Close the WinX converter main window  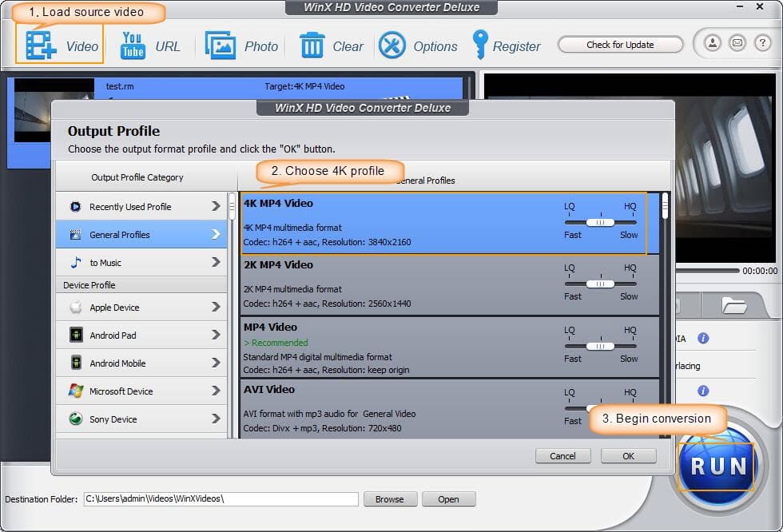[760, 6]
